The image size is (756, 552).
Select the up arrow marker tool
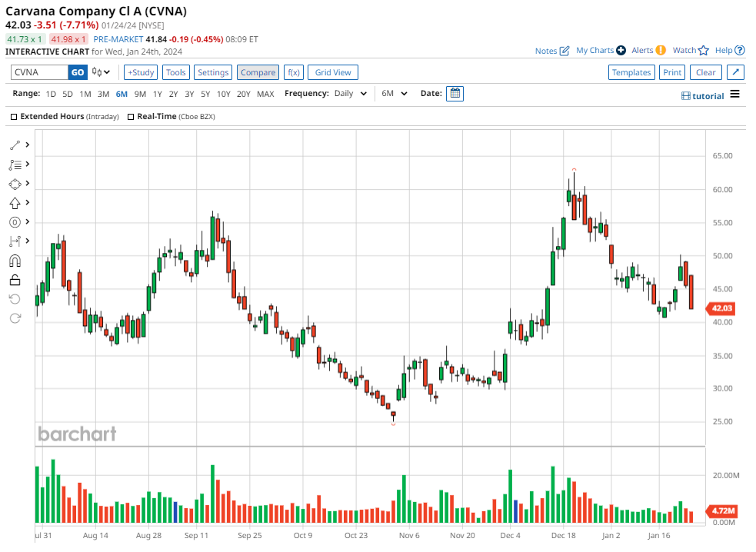(x=15, y=203)
